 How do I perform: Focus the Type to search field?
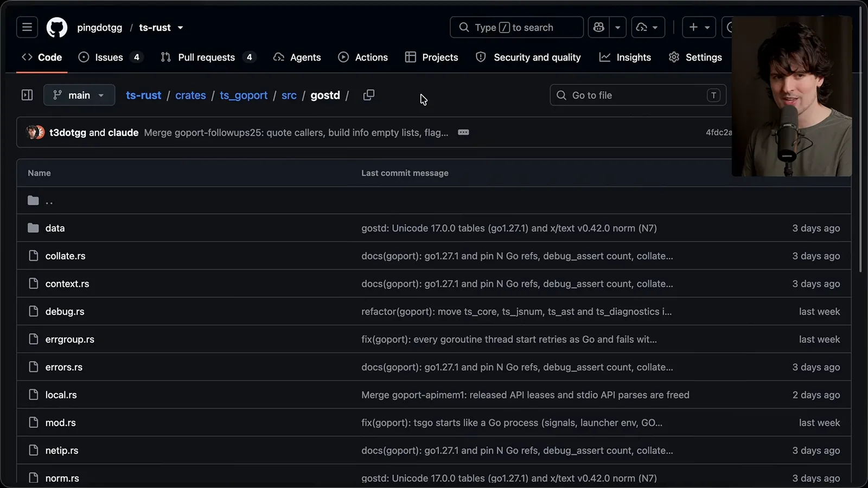point(516,27)
